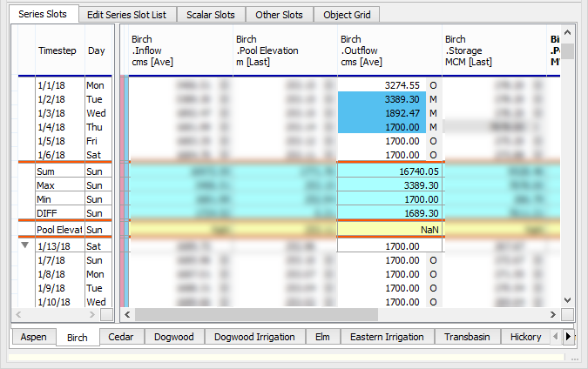Click the data grid's horizontal scroll right arrow
Viewport: 588px width, 369px height.
pyautogui.click(x=552, y=314)
